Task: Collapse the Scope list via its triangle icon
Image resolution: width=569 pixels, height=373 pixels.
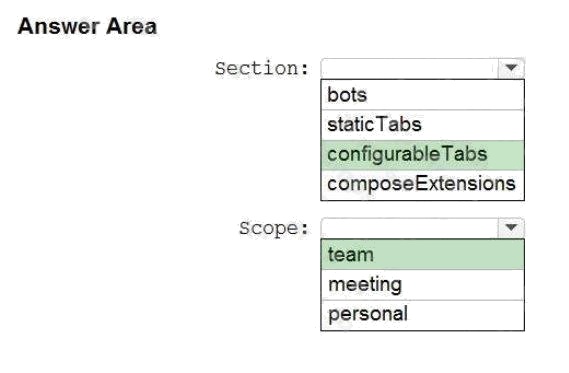Action: tap(511, 228)
